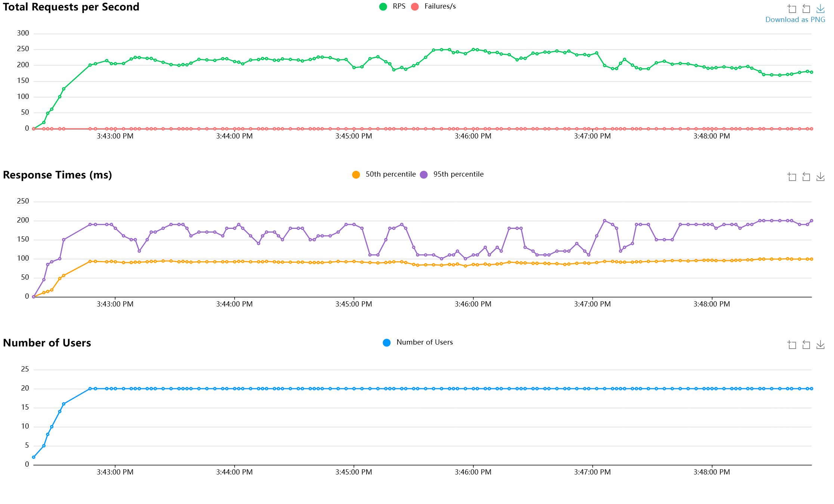Click the save-as-image icon on the Total Requests chart
834x504 pixels.
[x=820, y=9]
